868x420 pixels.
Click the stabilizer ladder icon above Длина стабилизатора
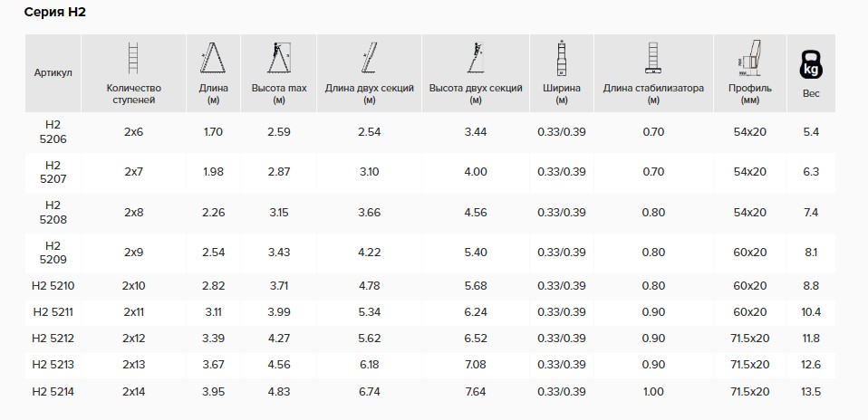coord(653,58)
